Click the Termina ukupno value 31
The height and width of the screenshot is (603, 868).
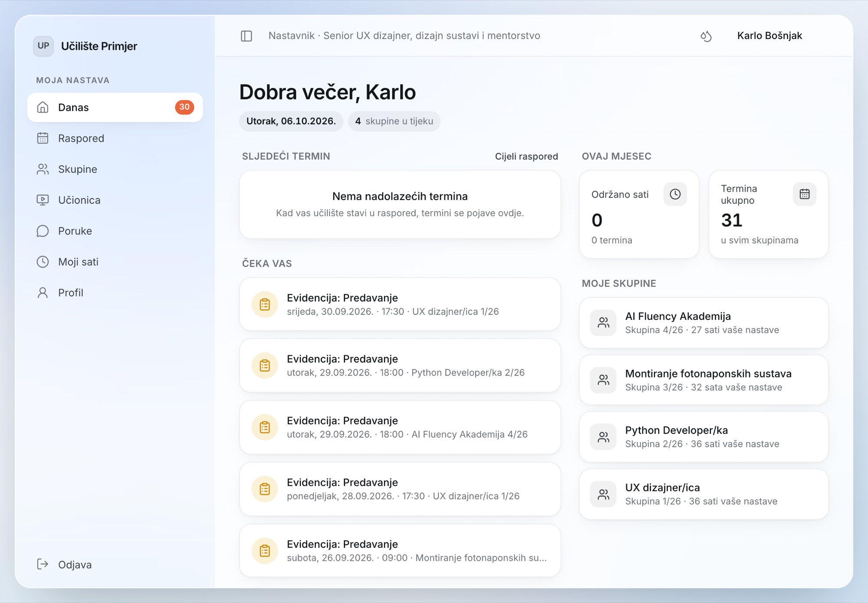tap(732, 220)
